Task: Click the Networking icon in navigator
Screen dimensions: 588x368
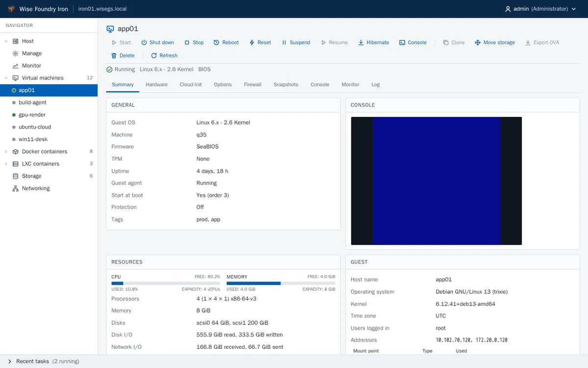Action: pyautogui.click(x=16, y=188)
